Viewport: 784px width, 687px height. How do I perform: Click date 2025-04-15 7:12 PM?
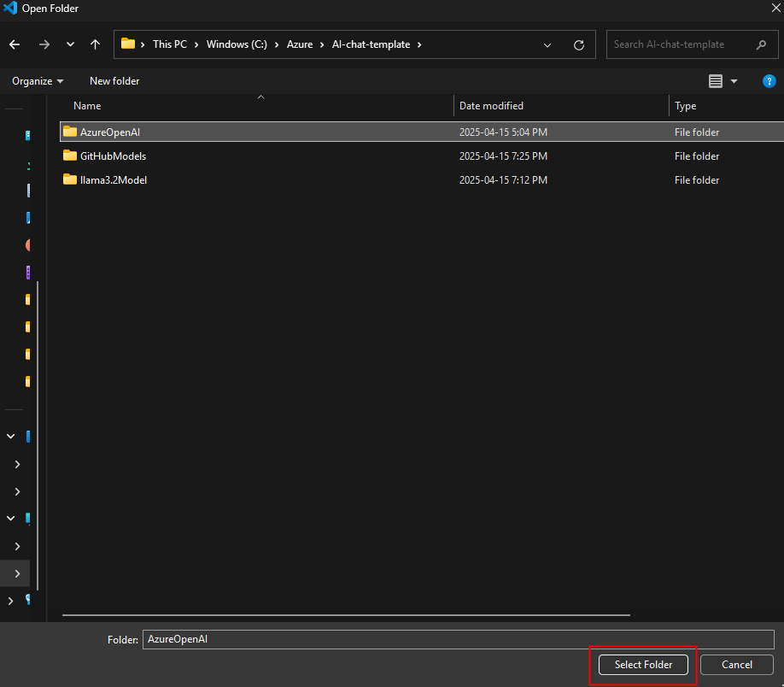tap(503, 180)
